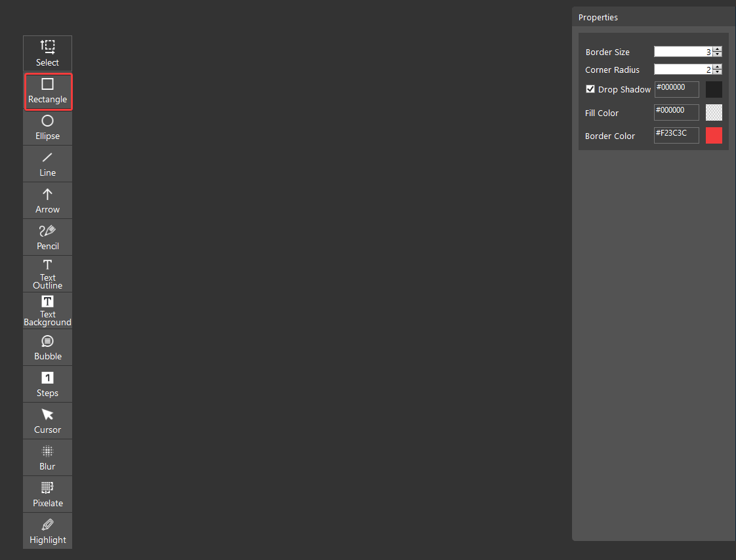736x560 pixels.
Task: Disable the Drop Shadow checkbox
Action: tap(590, 89)
